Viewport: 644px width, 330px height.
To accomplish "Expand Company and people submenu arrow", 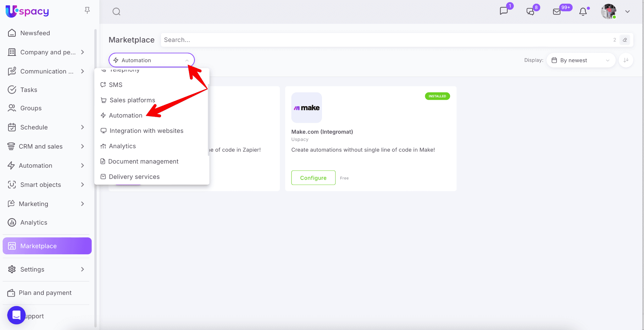I will tap(83, 52).
